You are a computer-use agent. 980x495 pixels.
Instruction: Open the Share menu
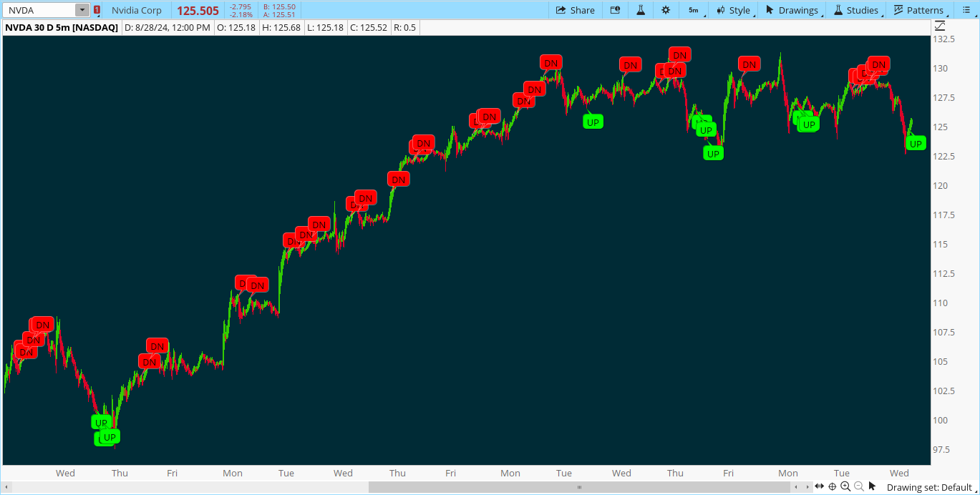576,10
